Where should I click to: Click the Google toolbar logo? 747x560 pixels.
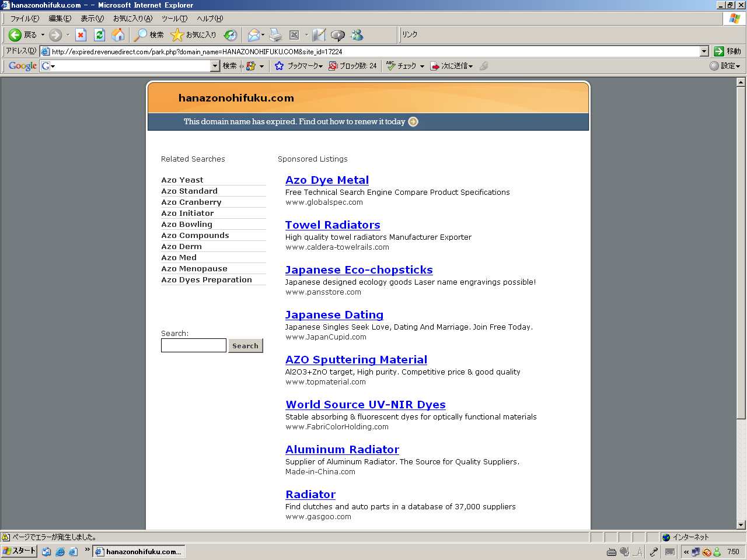(23, 66)
